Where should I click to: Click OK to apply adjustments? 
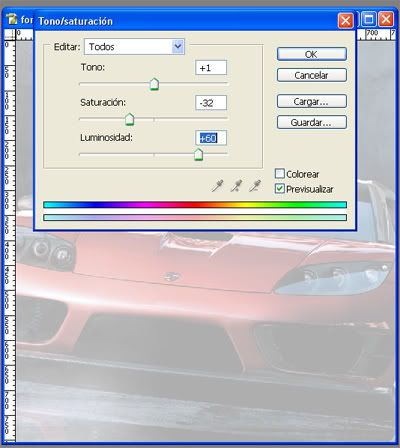312,54
